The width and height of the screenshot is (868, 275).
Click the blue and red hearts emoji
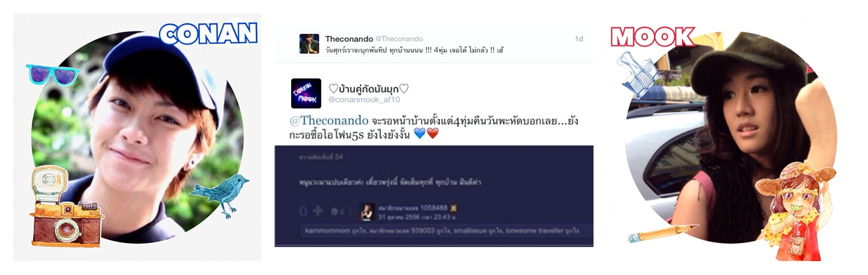426,134
